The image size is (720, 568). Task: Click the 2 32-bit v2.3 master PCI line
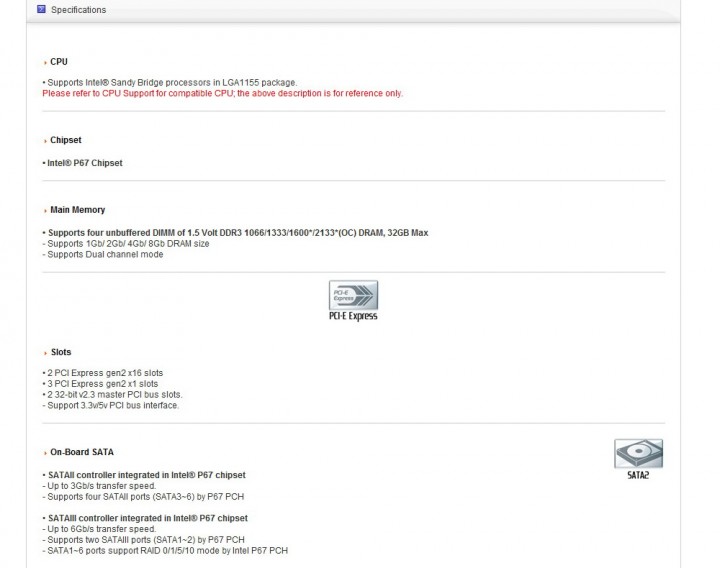point(112,394)
